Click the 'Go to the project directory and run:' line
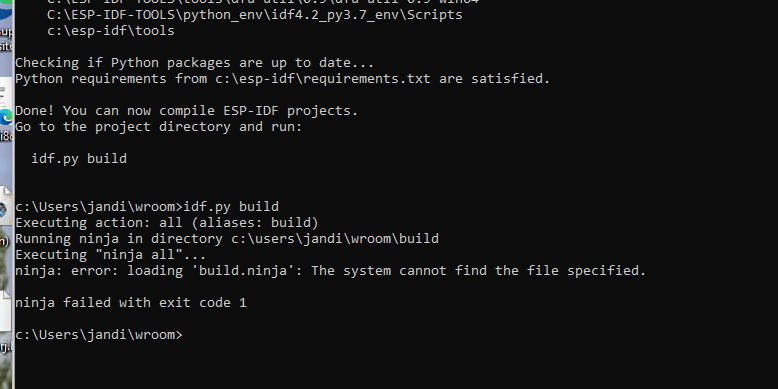The height and width of the screenshot is (389, 778). click(x=158, y=127)
